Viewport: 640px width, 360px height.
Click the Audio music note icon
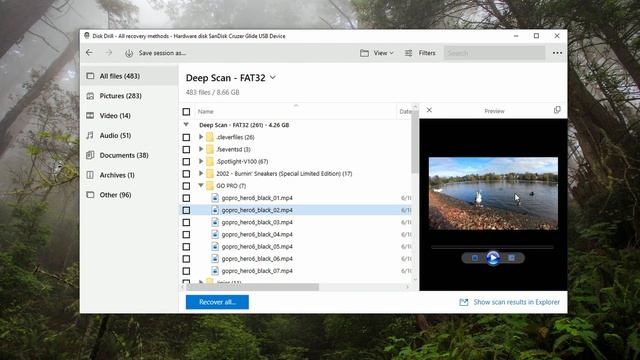90,136
